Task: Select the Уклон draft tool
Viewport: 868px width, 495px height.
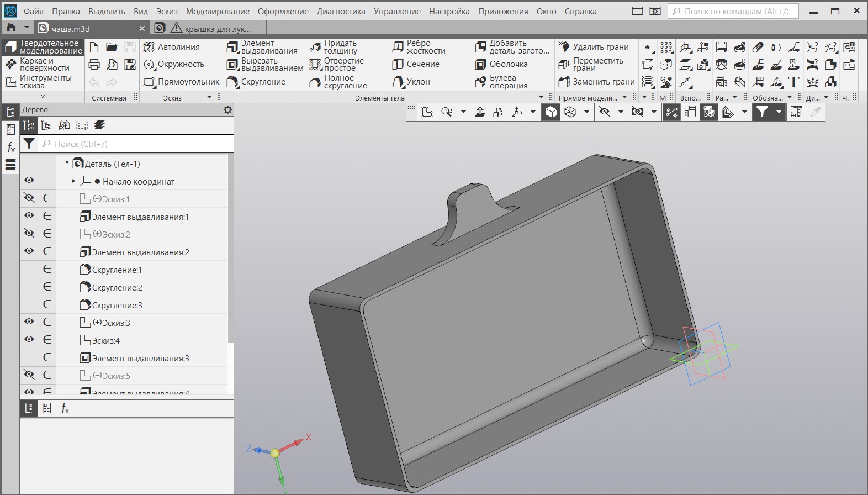Action: coord(411,82)
